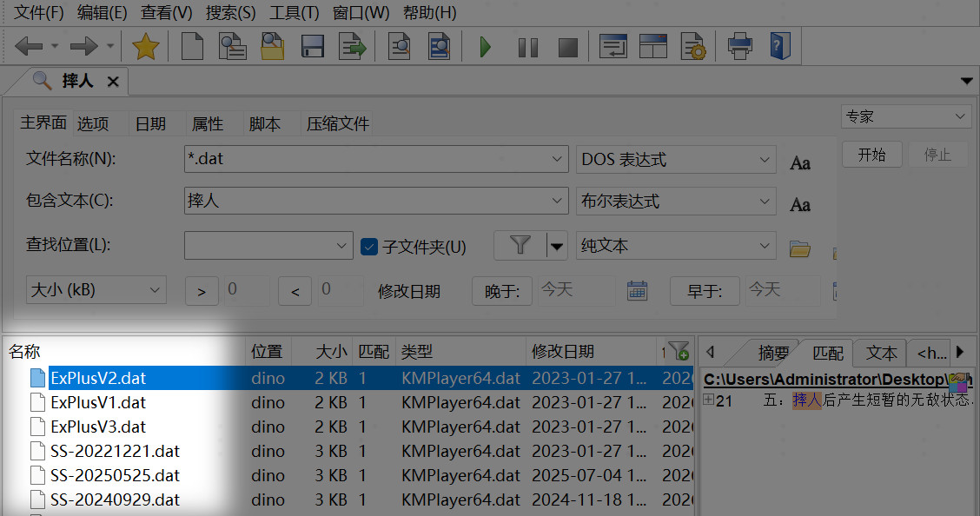The image size is (980, 516).
Task: Click the New search blank page icon
Action: (x=192, y=47)
